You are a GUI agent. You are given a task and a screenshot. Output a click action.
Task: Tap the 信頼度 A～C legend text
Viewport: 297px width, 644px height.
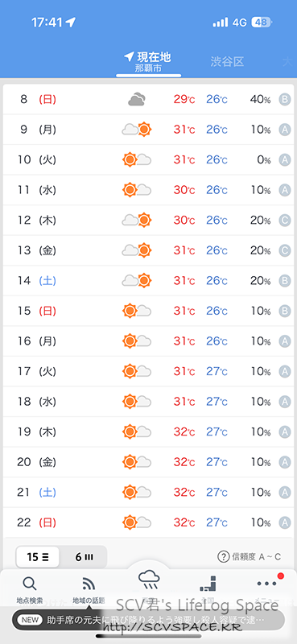coord(256,557)
